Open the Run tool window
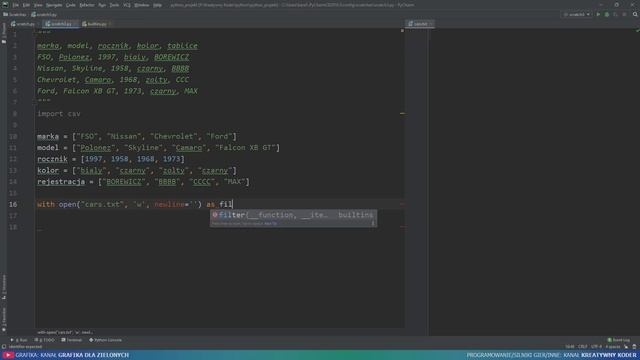 click(19, 340)
